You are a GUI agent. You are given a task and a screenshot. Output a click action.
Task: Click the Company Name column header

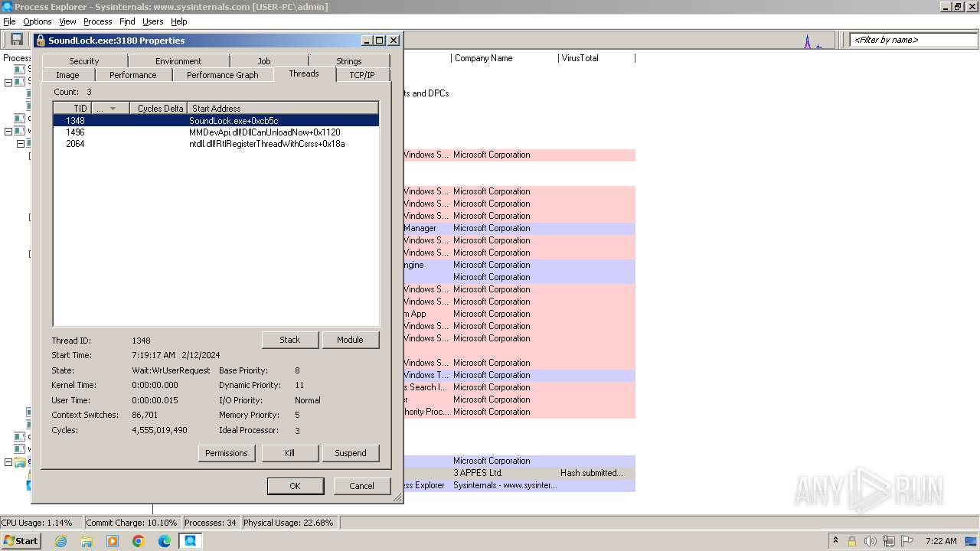tap(504, 58)
